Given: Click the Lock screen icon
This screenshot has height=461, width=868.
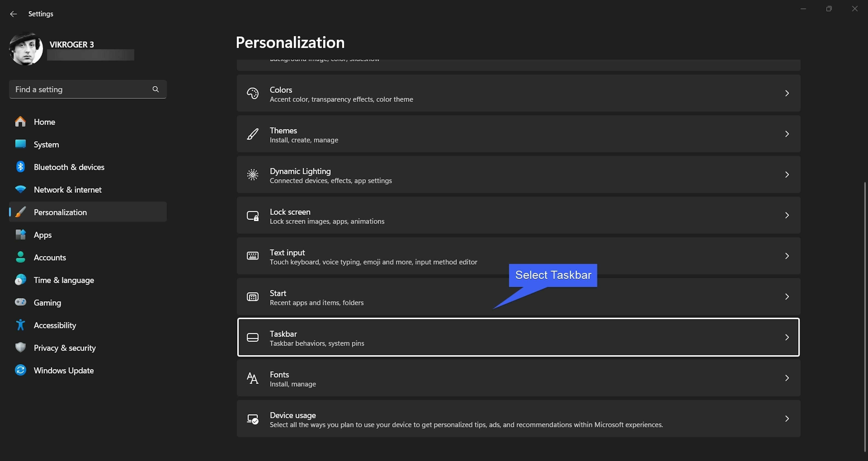Looking at the screenshot, I should (x=252, y=216).
